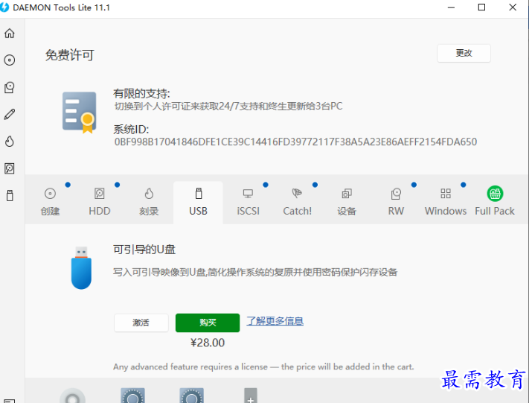This screenshot has height=403, width=532.
Task: Click the 切换到个人许可证 description line
Action: pos(228,107)
